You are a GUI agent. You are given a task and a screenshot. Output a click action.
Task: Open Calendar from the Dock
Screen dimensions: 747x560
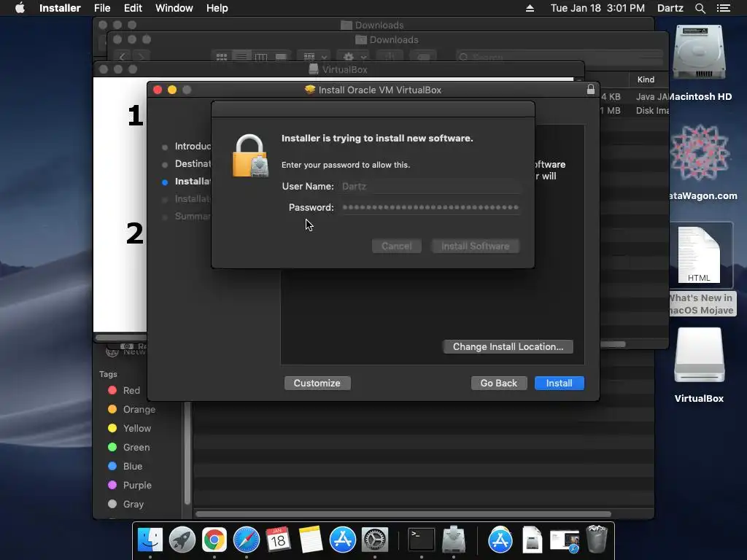pos(278,540)
